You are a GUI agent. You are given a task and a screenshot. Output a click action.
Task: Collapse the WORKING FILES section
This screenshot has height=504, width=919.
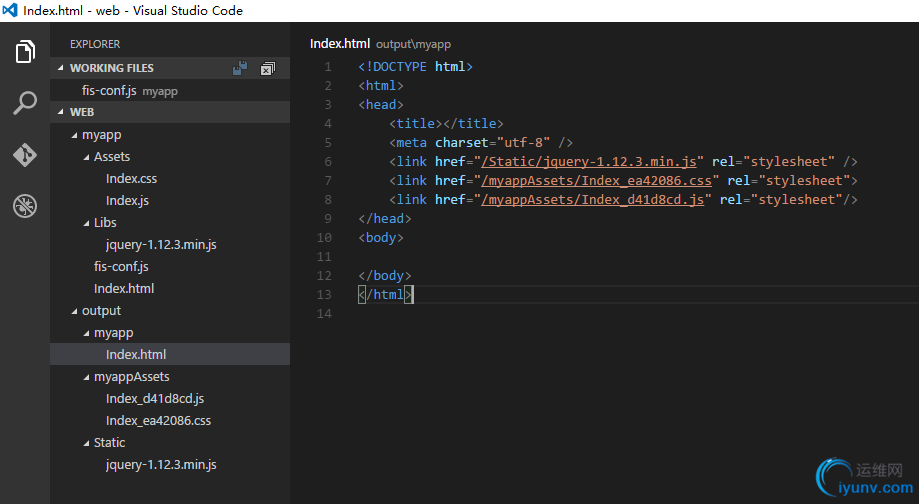click(61, 68)
